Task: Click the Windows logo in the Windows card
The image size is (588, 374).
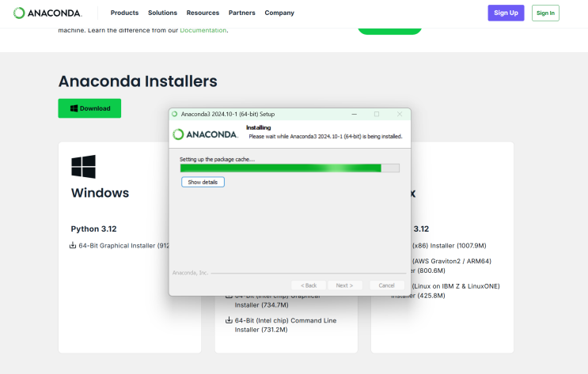Action: point(83,166)
